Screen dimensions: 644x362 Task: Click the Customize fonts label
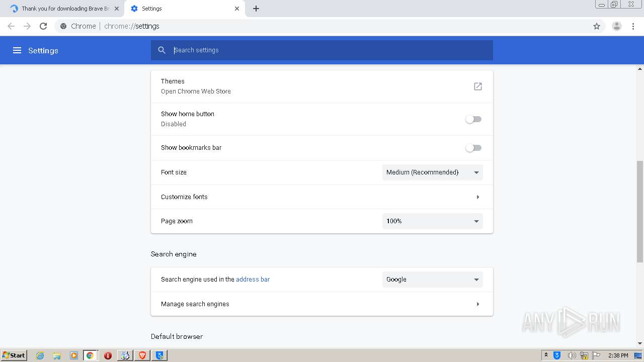[x=184, y=197]
